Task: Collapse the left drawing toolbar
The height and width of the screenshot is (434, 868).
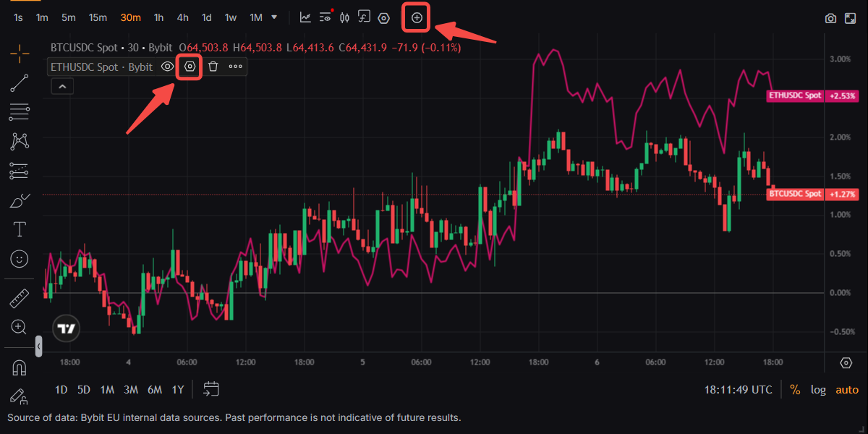Action: (x=39, y=347)
